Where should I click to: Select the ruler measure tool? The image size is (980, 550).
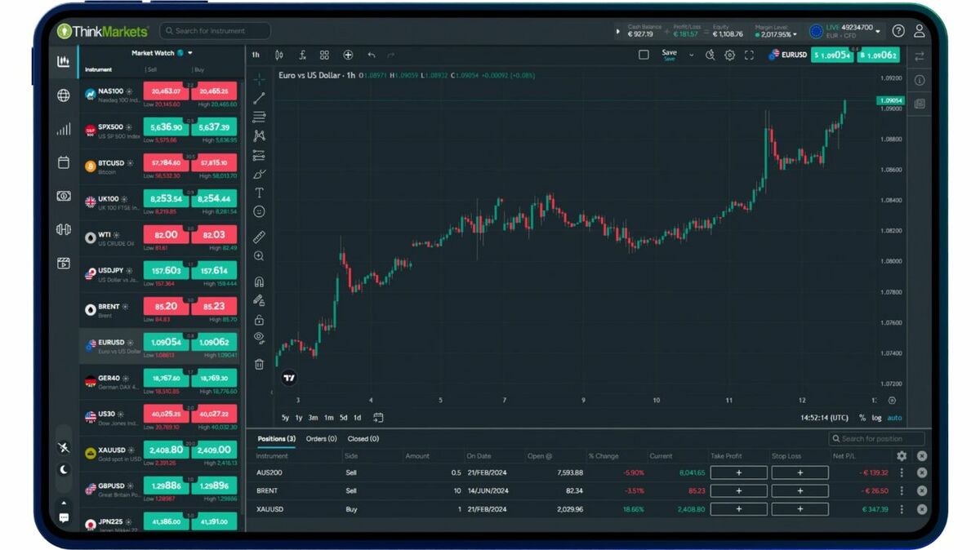pyautogui.click(x=259, y=237)
